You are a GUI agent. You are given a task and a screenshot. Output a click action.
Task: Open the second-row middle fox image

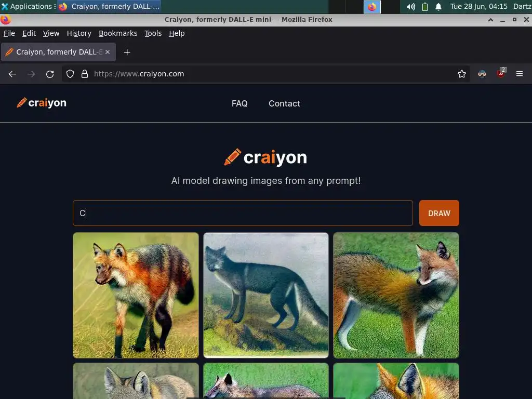click(266, 381)
